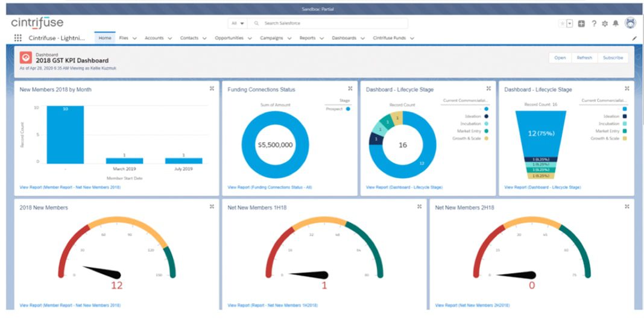The image size is (644, 326).
Task: Open the Notifications bell icon
Action: (x=615, y=24)
